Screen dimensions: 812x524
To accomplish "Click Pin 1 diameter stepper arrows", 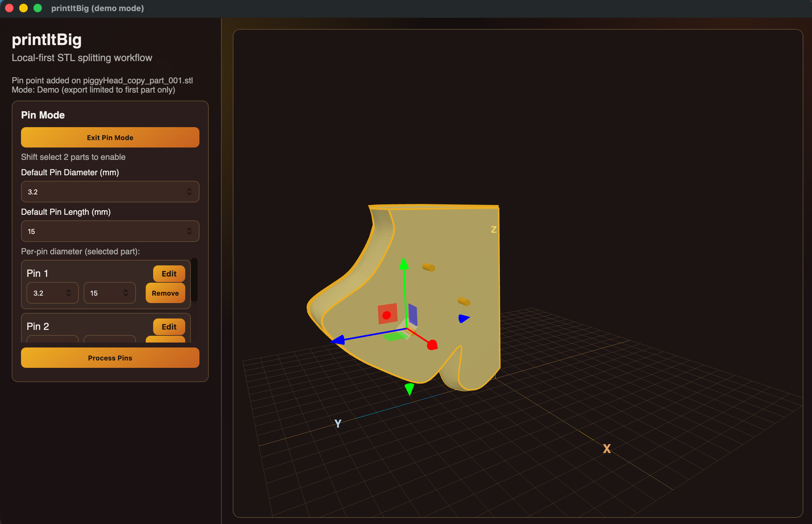I will pos(69,293).
